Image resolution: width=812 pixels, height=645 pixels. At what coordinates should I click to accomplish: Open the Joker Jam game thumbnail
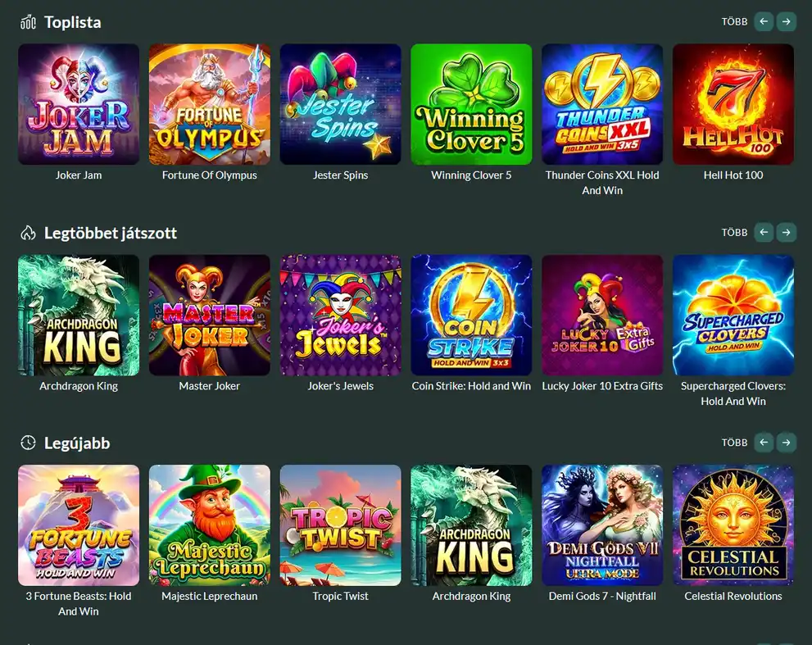click(79, 104)
